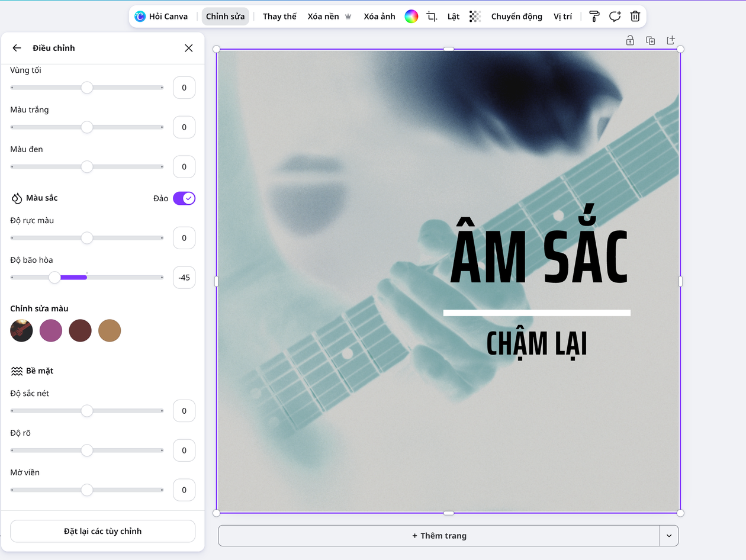Open the rainbow color wheel icon
Image resolution: width=746 pixels, height=560 pixels.
point(411,17)
